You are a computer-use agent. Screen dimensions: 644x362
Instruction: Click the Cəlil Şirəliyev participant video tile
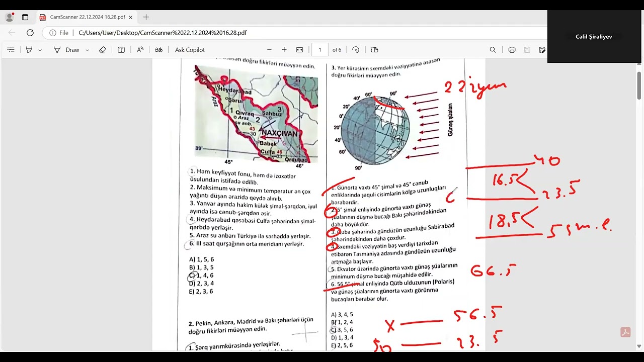pos(594,37)
